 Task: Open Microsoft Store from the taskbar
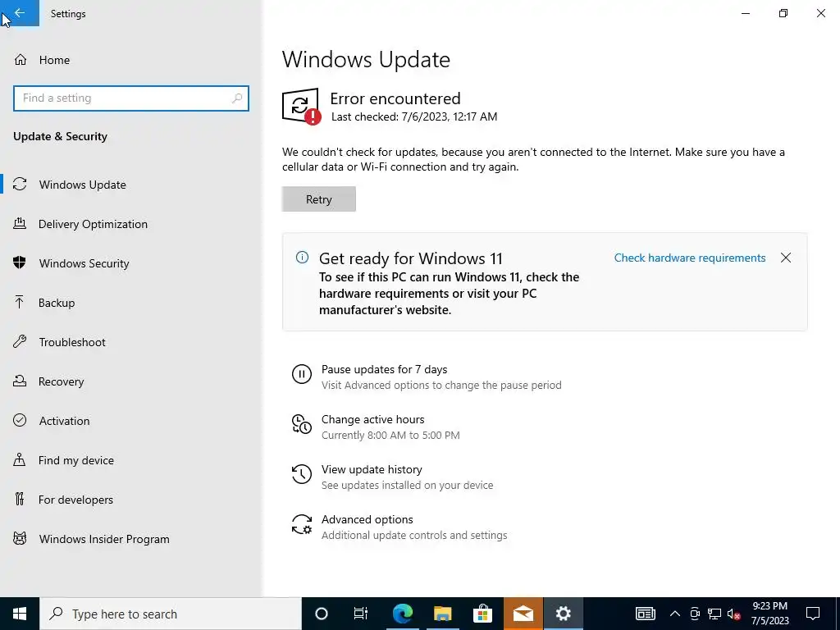click(482, 614)
